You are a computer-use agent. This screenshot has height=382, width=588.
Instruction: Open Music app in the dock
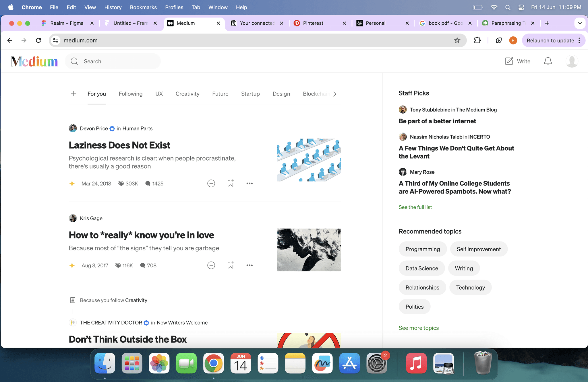tap(416, 363)
